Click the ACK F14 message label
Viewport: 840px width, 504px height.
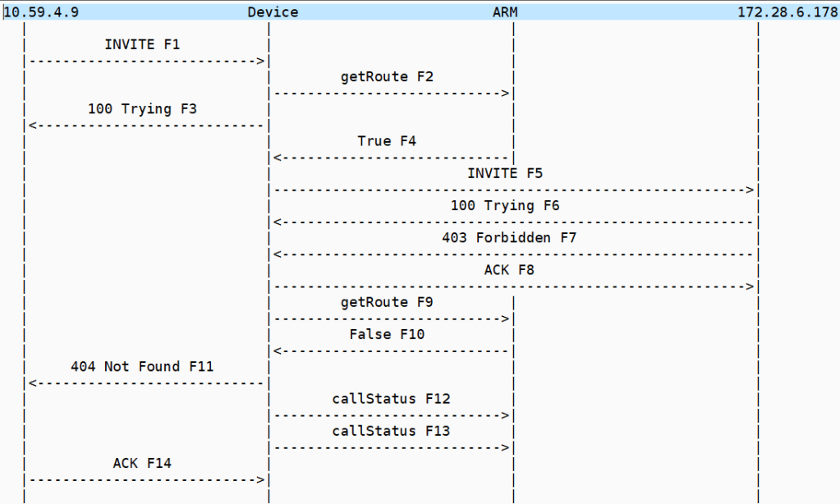pyautogui.click(x=142, y=463)
